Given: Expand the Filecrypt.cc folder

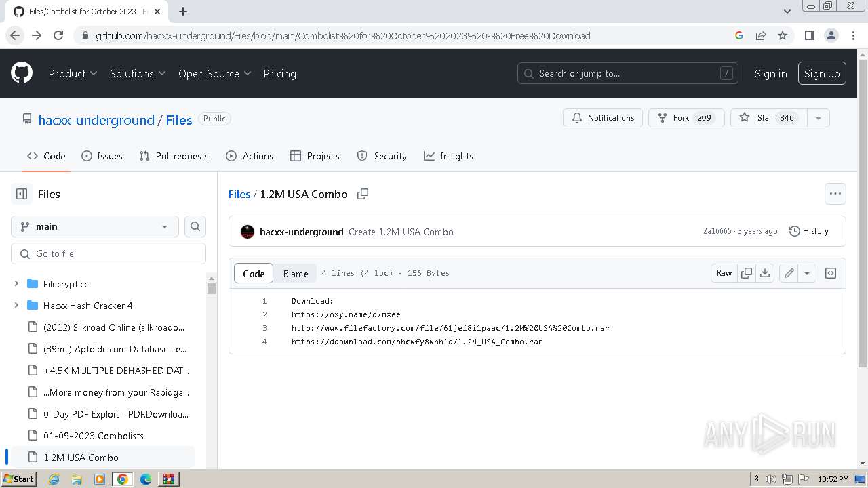Looking at the screenshot, I should point(16,284).
